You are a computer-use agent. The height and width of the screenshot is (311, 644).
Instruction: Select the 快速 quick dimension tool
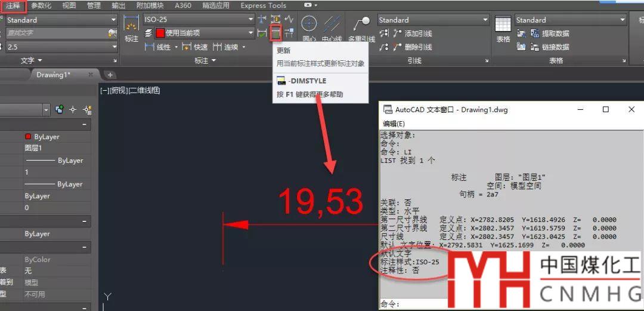[195, 47]
